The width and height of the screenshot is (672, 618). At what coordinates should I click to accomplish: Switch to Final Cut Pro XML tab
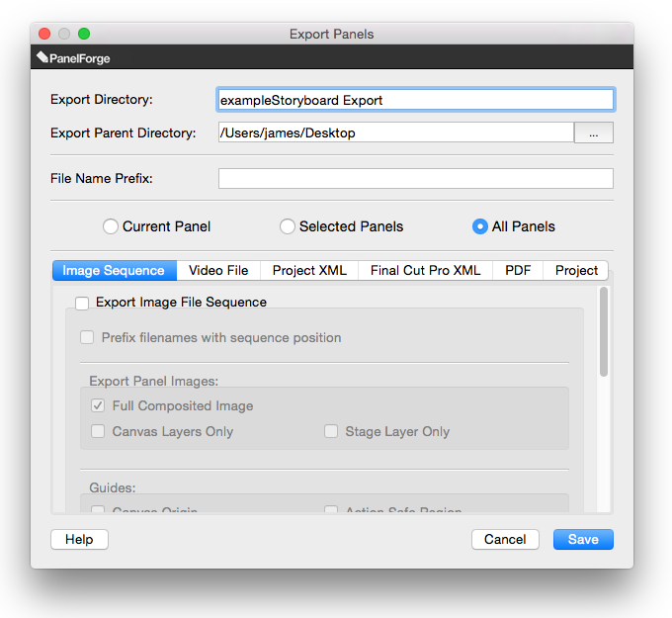click(425, 270)
